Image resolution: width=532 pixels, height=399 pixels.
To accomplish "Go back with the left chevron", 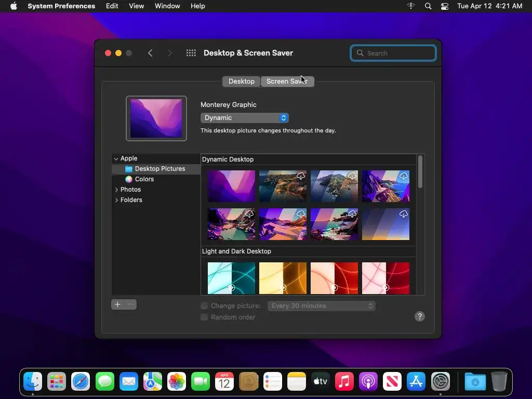I will point(150,53).
